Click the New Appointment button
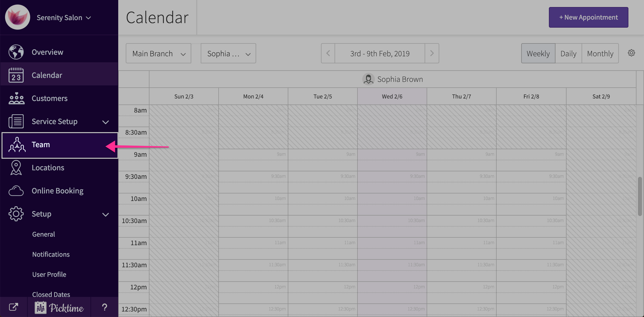The image size is (644, 317). [x=588, y=17]
